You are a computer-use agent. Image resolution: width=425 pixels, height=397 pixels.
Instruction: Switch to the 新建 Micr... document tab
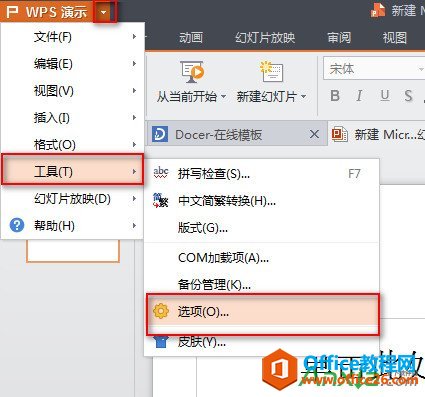click(377, 134)
